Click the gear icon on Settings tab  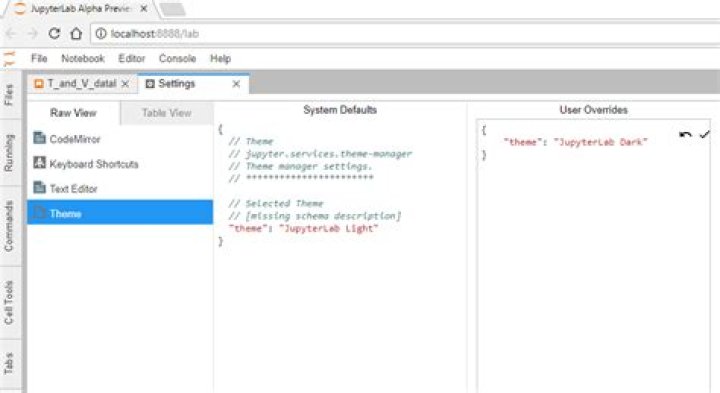pos(150,84)
